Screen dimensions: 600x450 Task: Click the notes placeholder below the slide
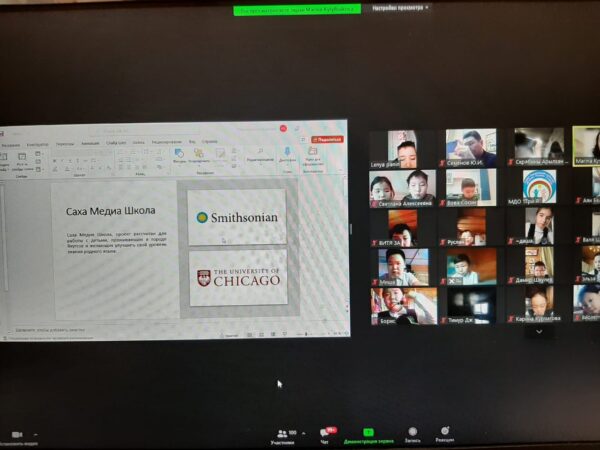tap(50, 329)
